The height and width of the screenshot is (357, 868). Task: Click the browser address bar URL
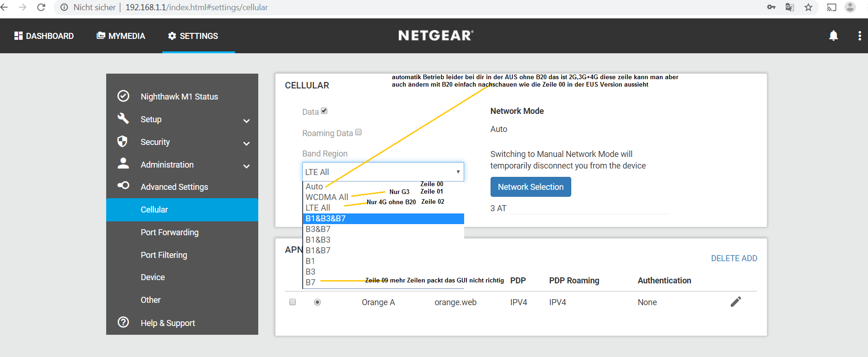(x=197, y=7)
